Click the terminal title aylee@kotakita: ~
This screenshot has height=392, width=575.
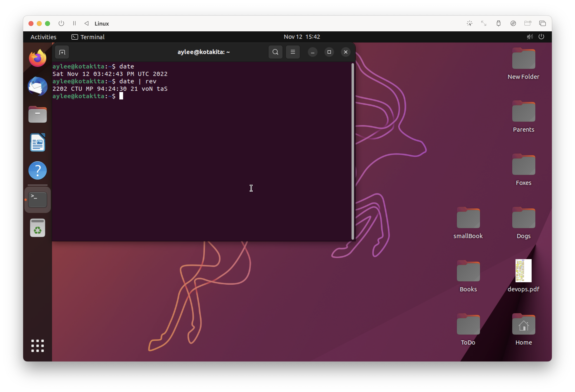point(204,52)
